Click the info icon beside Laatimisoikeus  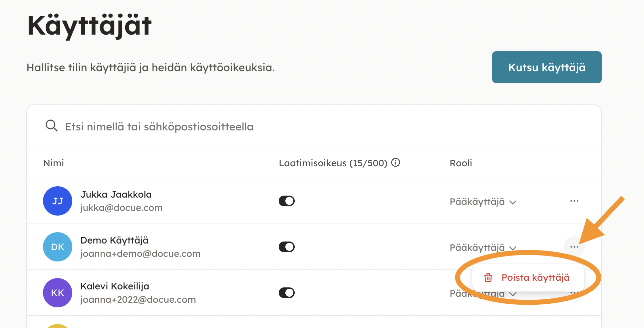(395, 163)
